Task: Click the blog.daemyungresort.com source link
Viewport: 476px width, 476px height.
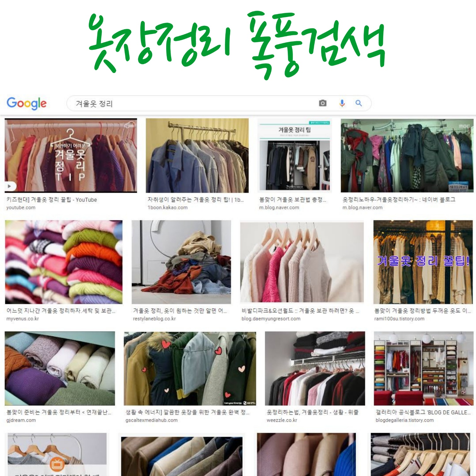Action: coord(271,319)
